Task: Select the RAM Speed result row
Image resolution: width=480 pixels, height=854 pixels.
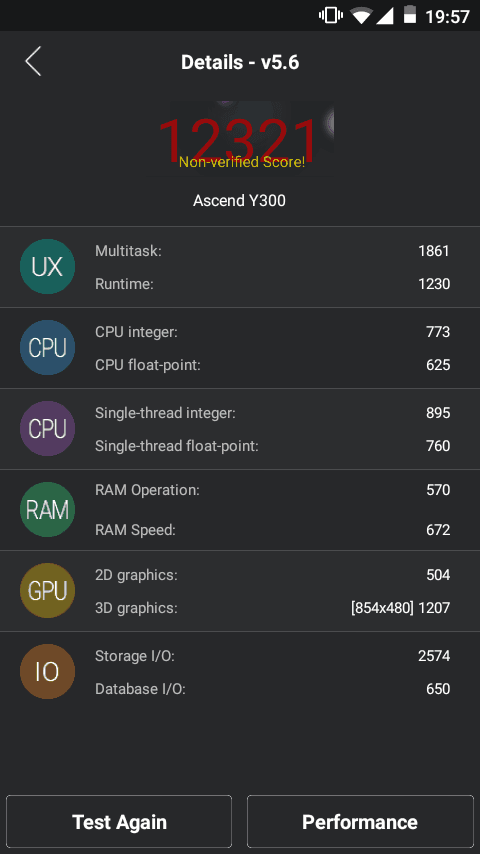Action: [272, 529]
